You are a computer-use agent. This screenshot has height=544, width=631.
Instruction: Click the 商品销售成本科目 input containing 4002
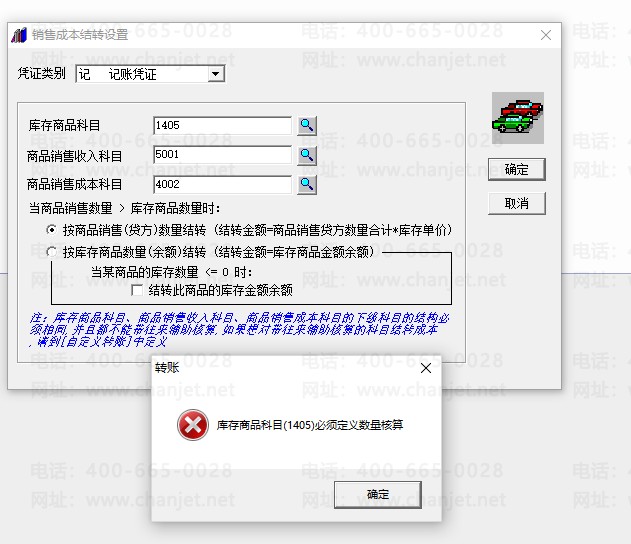[x=223, y=185]
